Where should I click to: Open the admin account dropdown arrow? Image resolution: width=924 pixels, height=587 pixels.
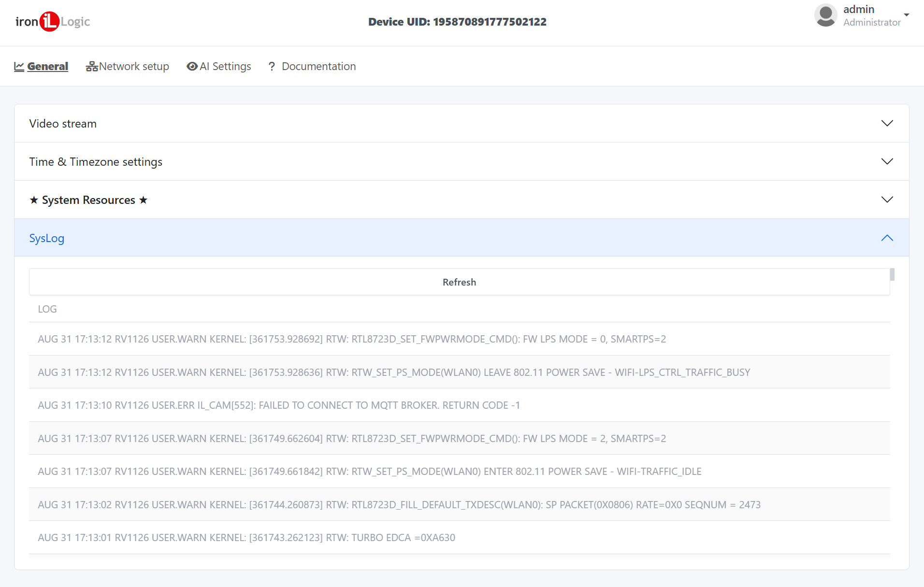907,15
